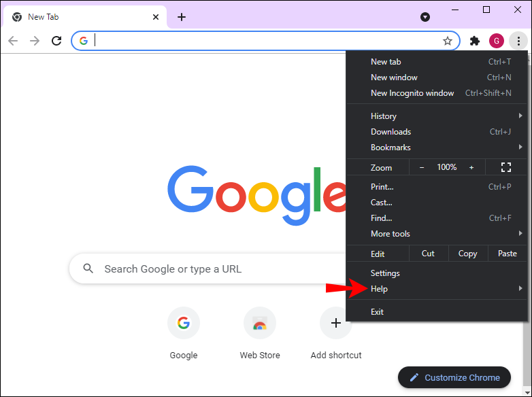Expand the History submenu
This screenshot has height=397, width=532.
437,116
